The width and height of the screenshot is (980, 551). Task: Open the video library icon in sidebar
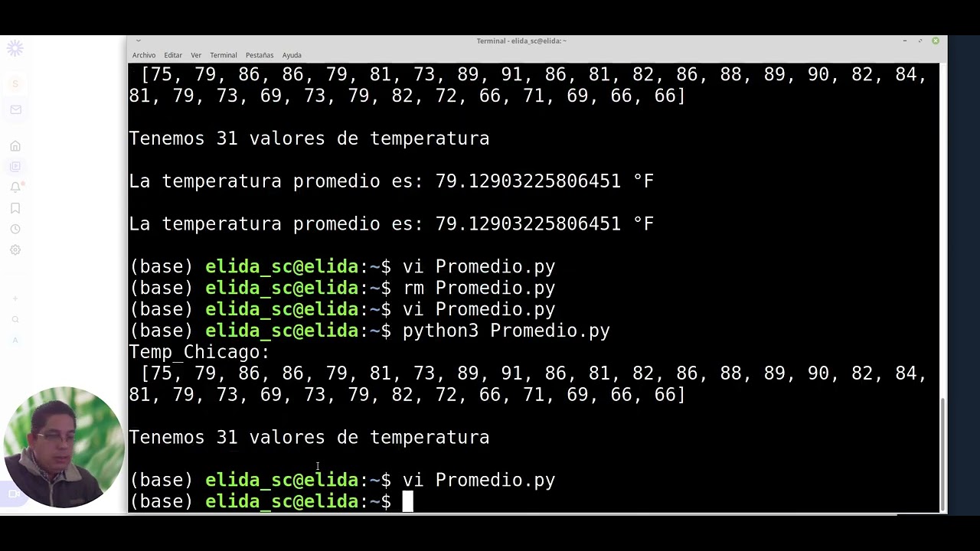[15, 166]
